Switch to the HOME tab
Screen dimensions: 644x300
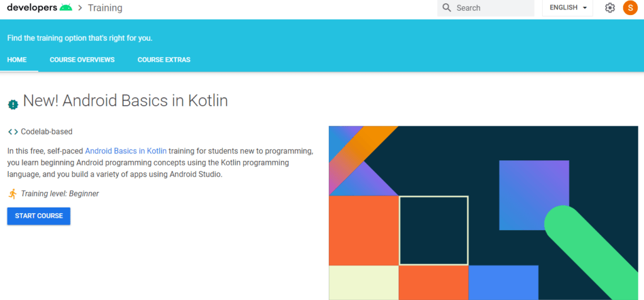pyautogui.click(x=17, y=60)
